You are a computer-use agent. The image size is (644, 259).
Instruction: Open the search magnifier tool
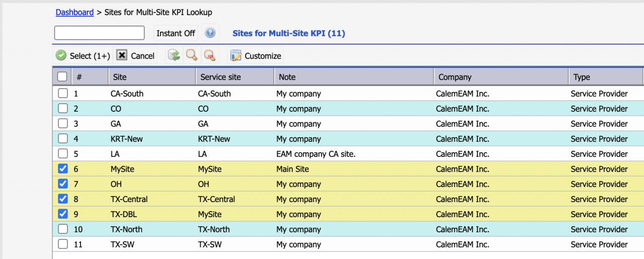(x=192, y=55)
